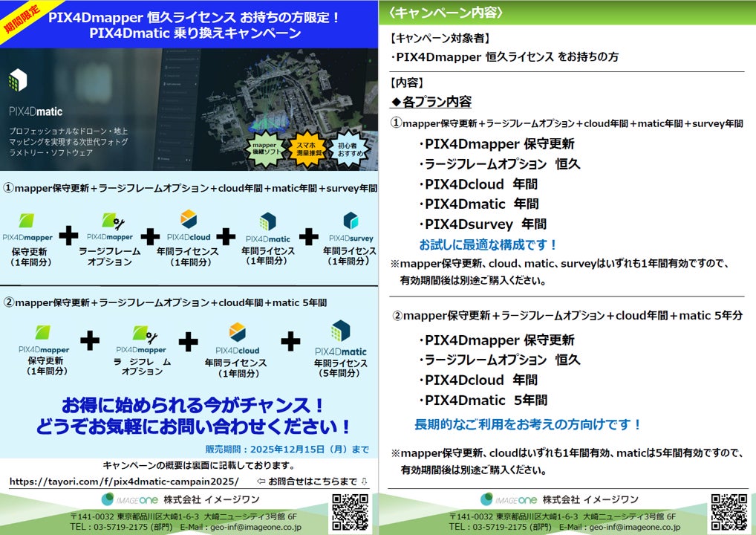Click the blue '長期的なご利用をお考えの方向けです！' text
The image size is (756, 535).
tap(528, 424)
